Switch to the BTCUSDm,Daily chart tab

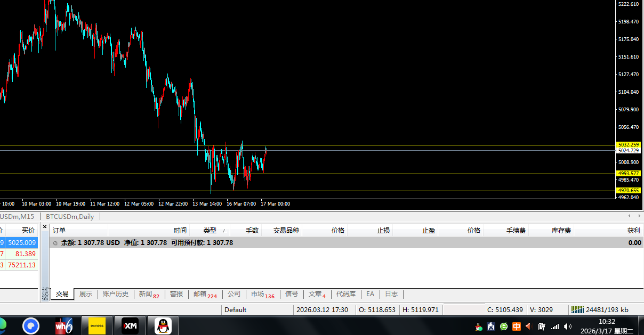point(69,216)
